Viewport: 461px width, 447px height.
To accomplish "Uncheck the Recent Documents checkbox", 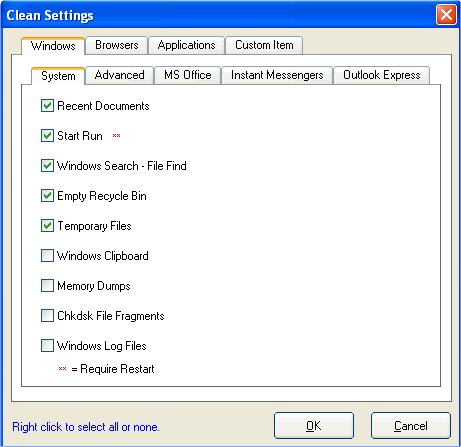I will (47, 106).
